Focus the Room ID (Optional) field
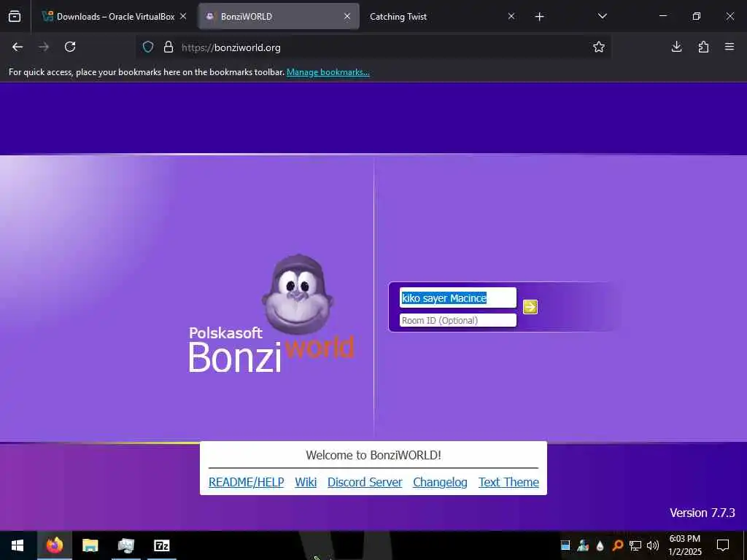The image size is (747, 560). pyautogui.click(x=457, y=320)
